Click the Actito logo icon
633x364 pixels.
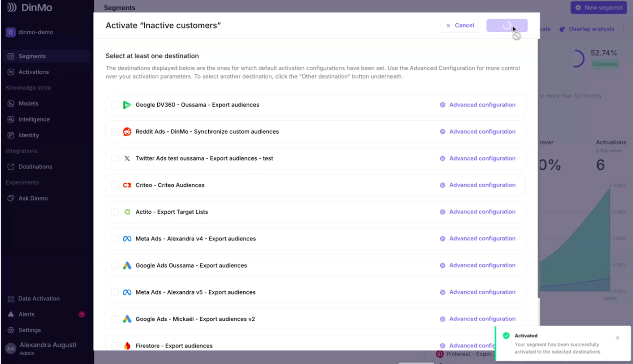tap(127, 212)
